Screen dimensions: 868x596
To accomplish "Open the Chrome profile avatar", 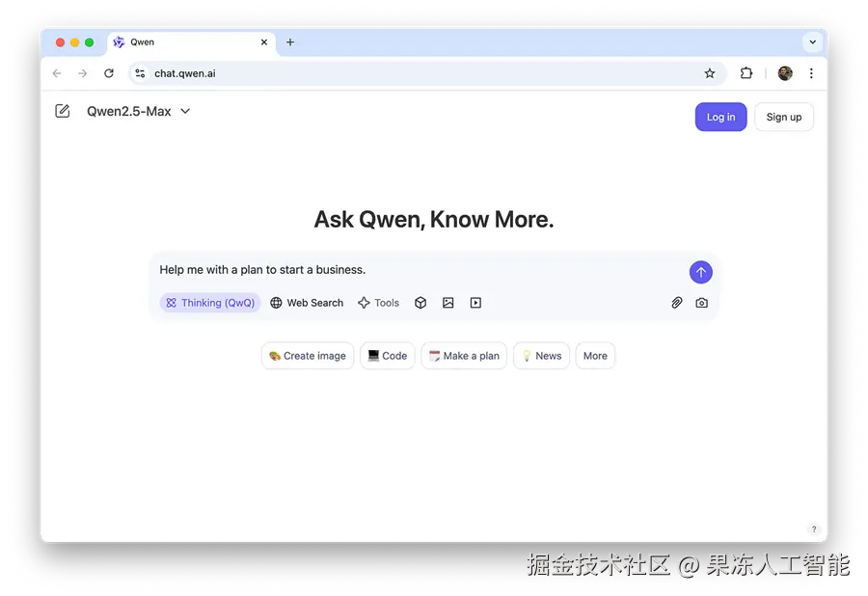I will [785, 73].
